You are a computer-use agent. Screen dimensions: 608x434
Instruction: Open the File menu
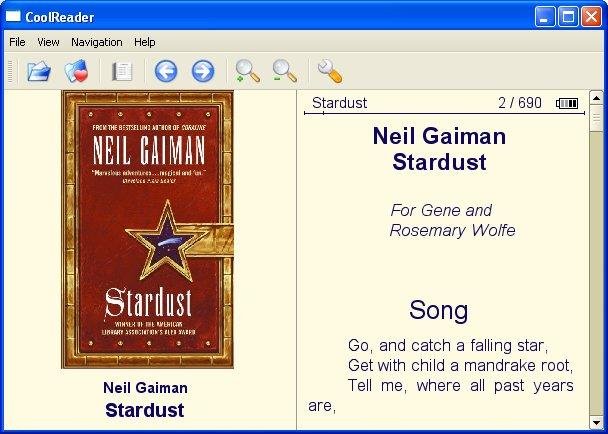17,42
